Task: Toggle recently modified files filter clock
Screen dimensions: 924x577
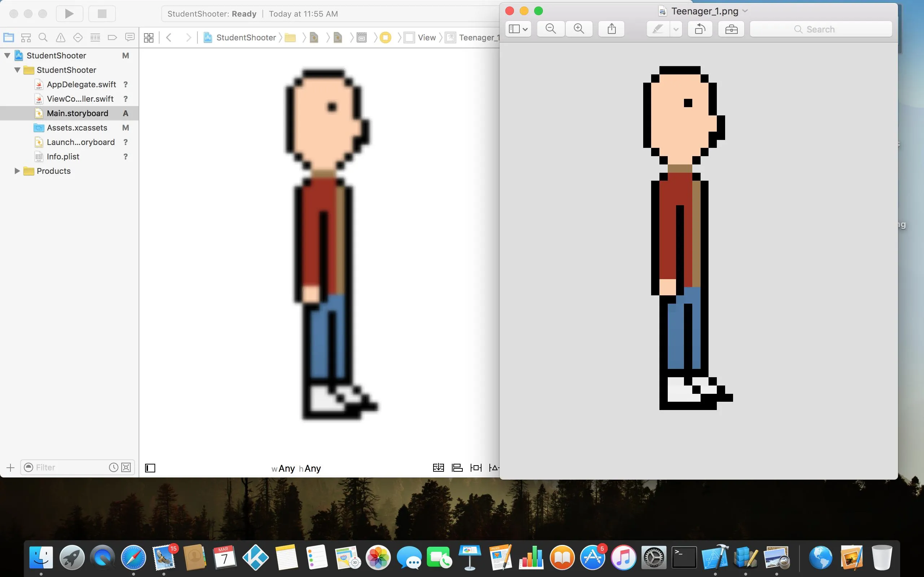Action: (x=113, y=467)
